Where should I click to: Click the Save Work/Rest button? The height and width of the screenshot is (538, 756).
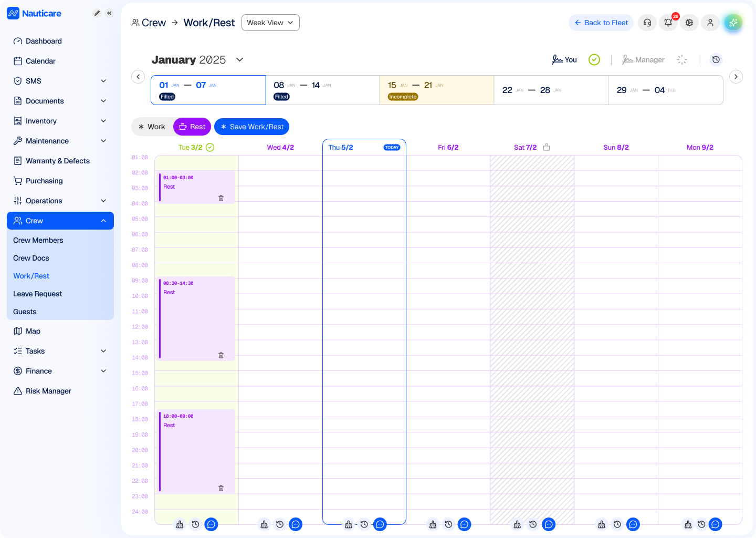click(251, 127)
